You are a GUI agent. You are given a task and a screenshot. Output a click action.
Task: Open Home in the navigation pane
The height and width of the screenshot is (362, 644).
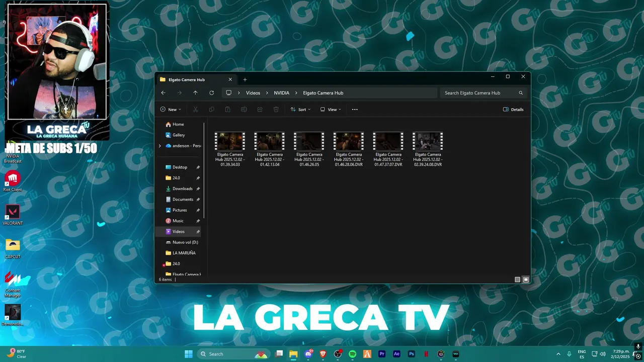178,124
